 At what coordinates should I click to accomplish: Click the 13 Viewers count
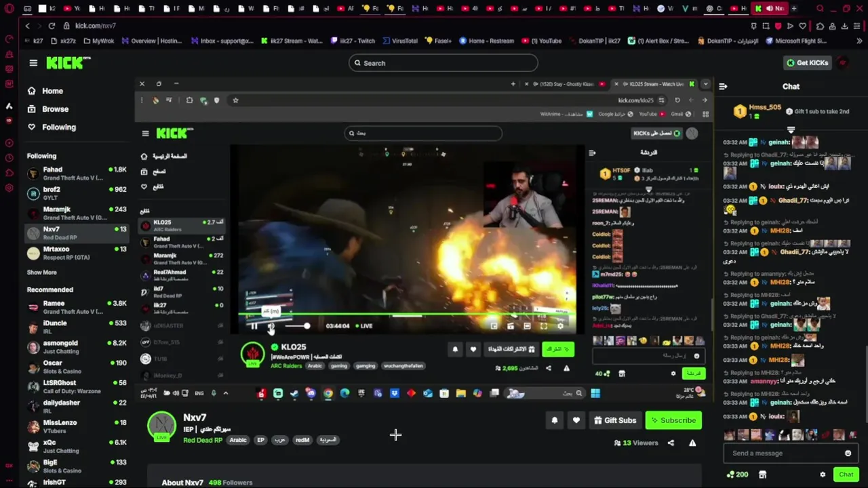coord(636,443)
